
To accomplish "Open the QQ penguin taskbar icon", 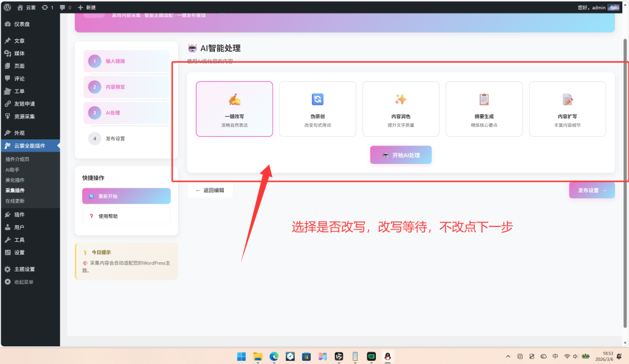I will coord(388,357).
